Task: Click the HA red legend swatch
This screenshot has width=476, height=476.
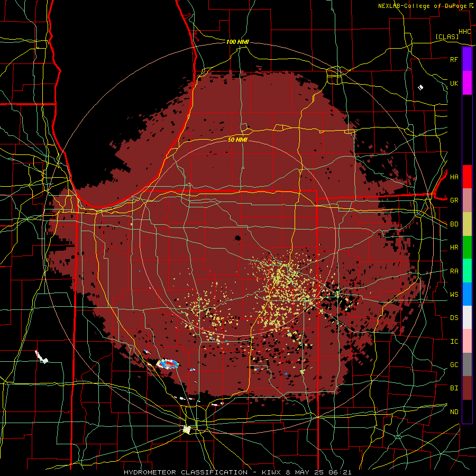Action: click(x=467, y=177)
